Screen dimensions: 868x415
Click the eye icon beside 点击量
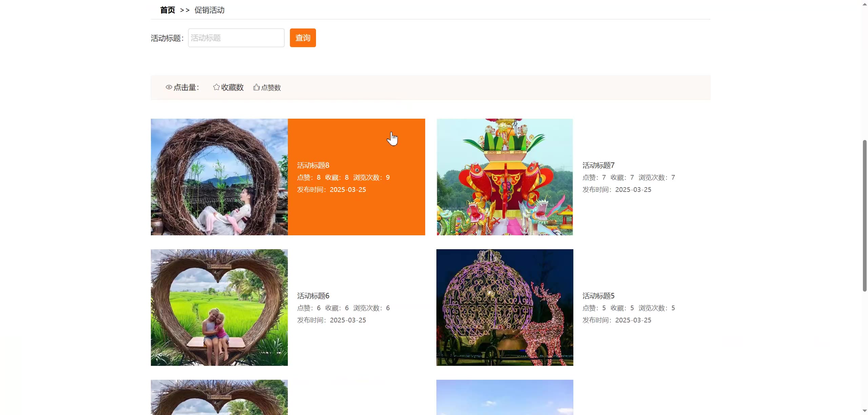click(x=169, y=87)
